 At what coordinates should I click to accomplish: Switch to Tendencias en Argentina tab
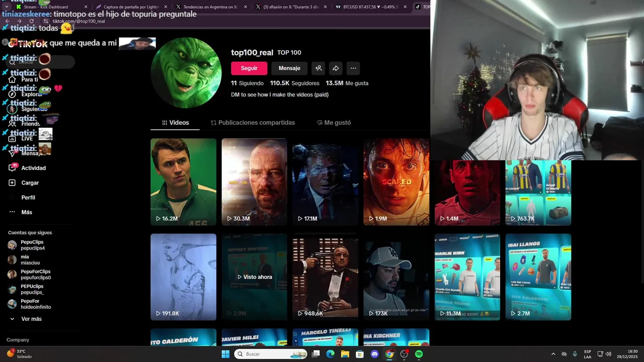[x=210, y=7]
